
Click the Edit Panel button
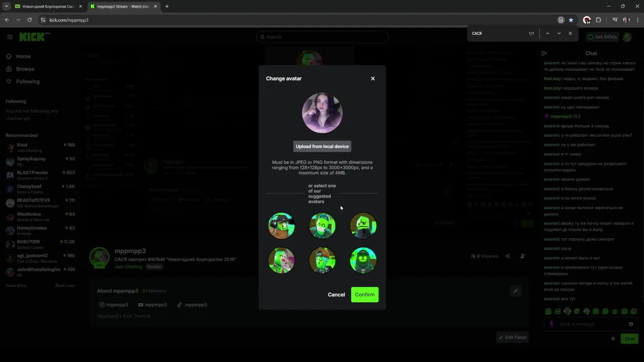(512, 337)
